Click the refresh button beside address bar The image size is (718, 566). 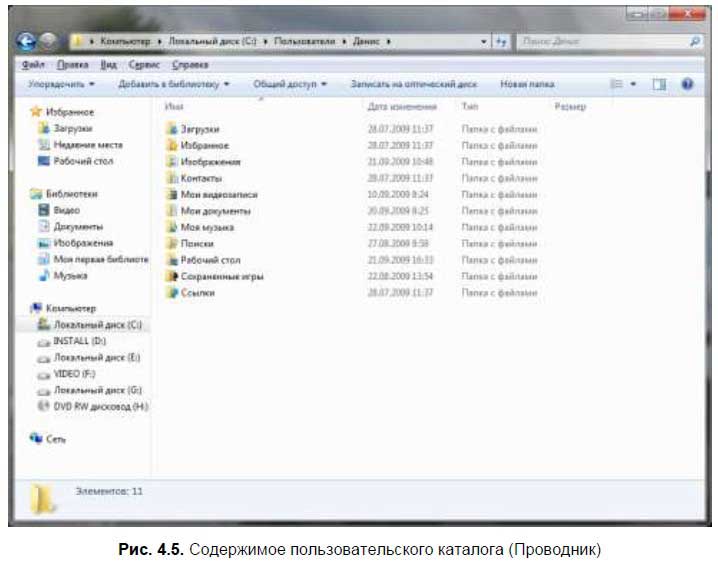pos(501,42)
